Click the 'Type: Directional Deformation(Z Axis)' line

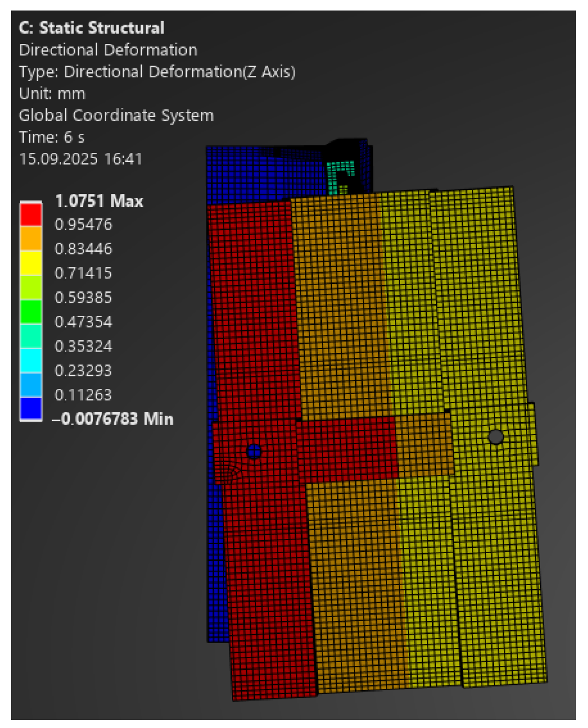tap(157, 72)
